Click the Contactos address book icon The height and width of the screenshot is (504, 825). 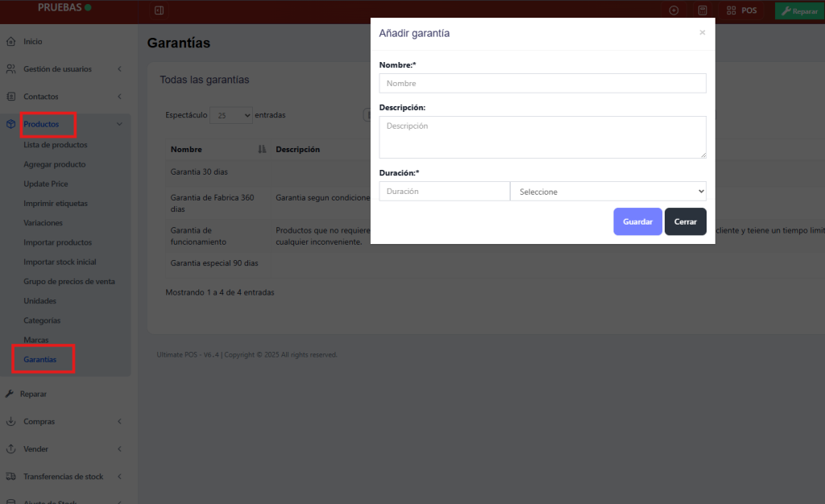click(x=10, y=97)
